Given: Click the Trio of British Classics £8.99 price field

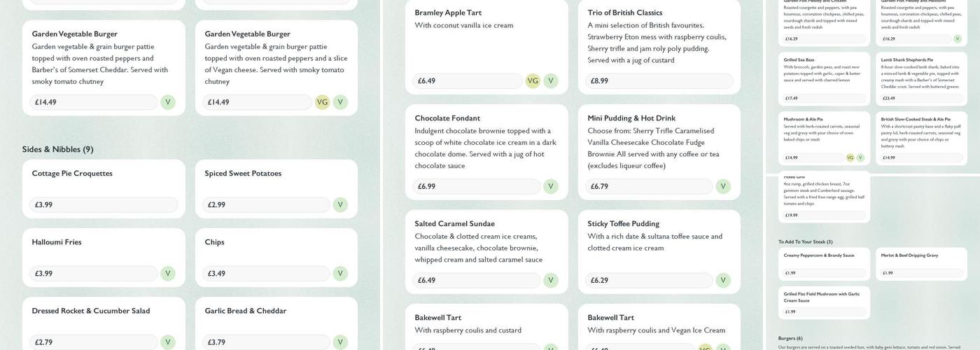Looking at the screenshot, I should click(659, 81).
